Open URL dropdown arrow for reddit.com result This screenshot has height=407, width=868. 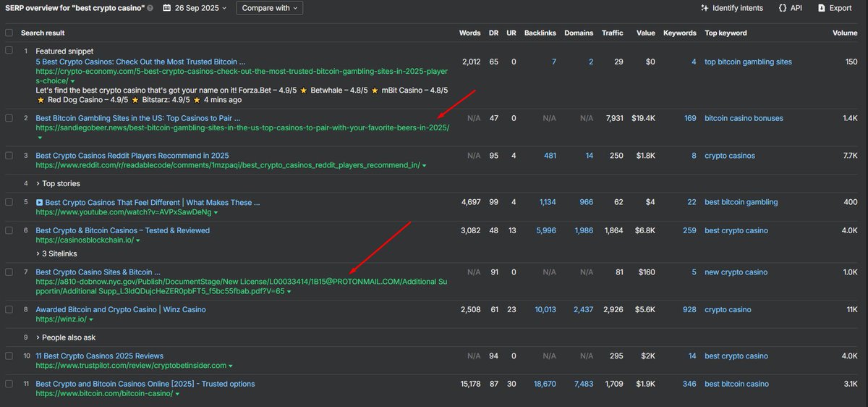click(x=425, y=165)
